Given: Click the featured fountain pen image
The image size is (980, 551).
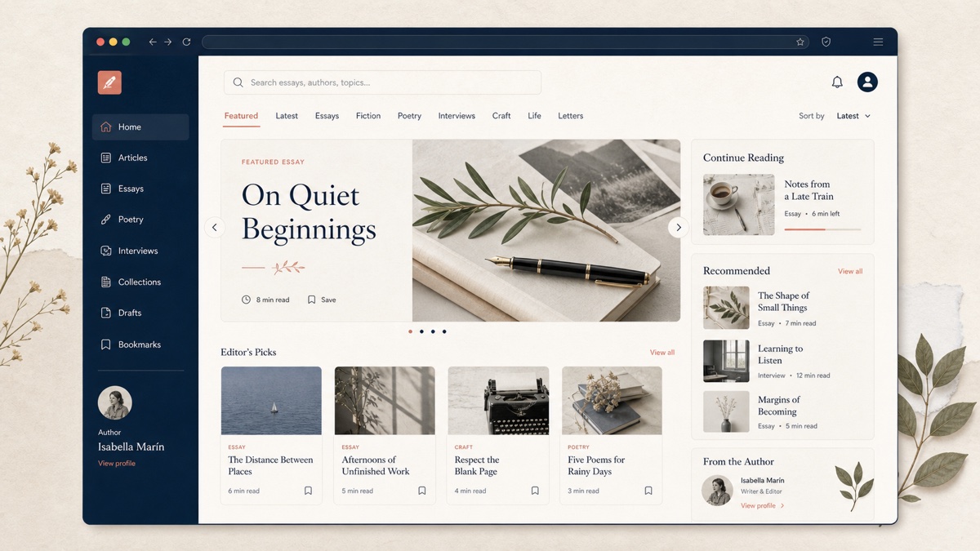Looking at the screenshot, I should point(546,230).
